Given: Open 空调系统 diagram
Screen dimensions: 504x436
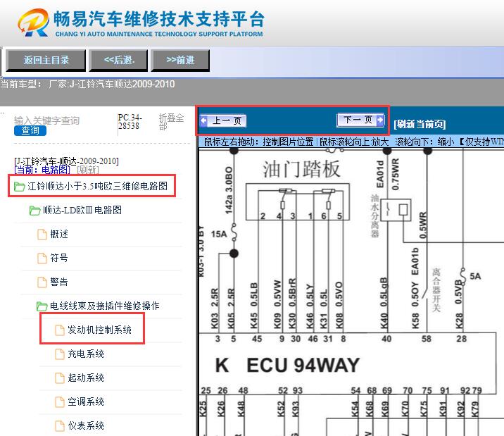Looking at the screenshot, I should point(86,402).
